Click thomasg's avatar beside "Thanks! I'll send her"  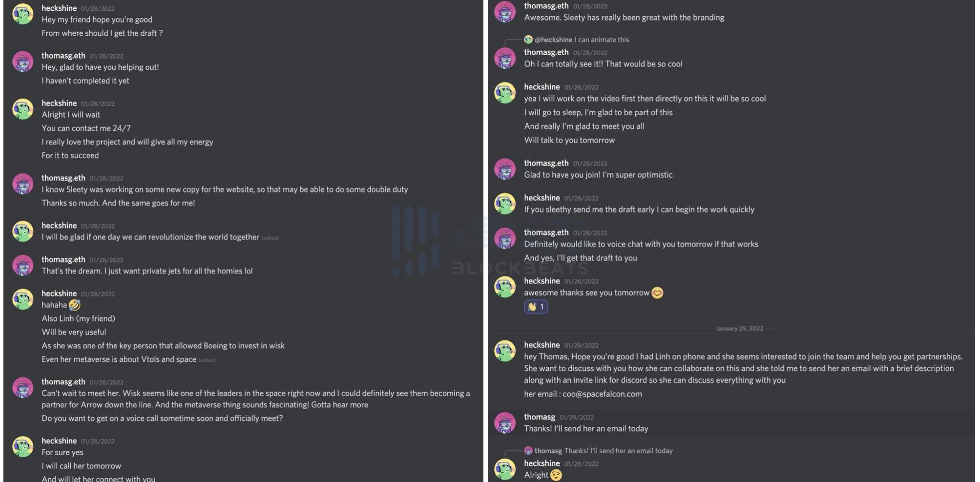pyautogui.click(x=505, y=422)
